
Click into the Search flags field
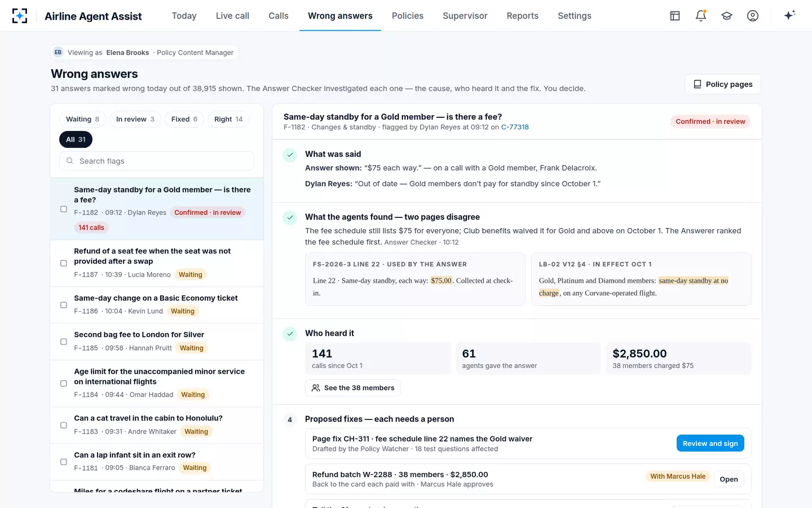click(x=157, y=161)
